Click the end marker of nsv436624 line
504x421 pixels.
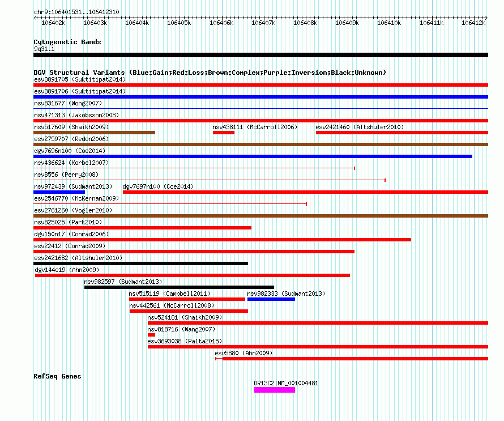pos(354,168)
